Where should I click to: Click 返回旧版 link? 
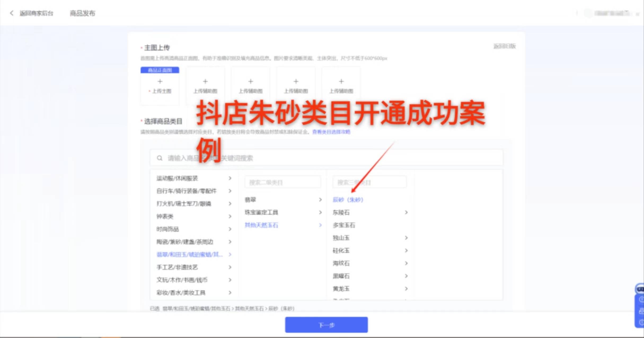pos(504,46)
